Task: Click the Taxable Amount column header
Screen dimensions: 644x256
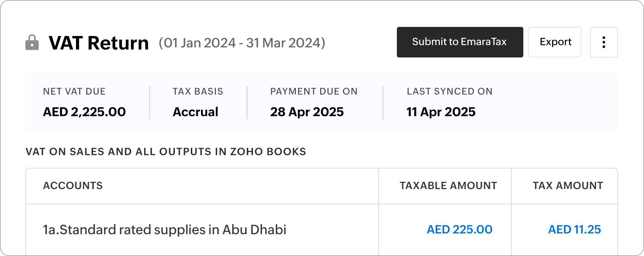Action: (x=448, y=186)
